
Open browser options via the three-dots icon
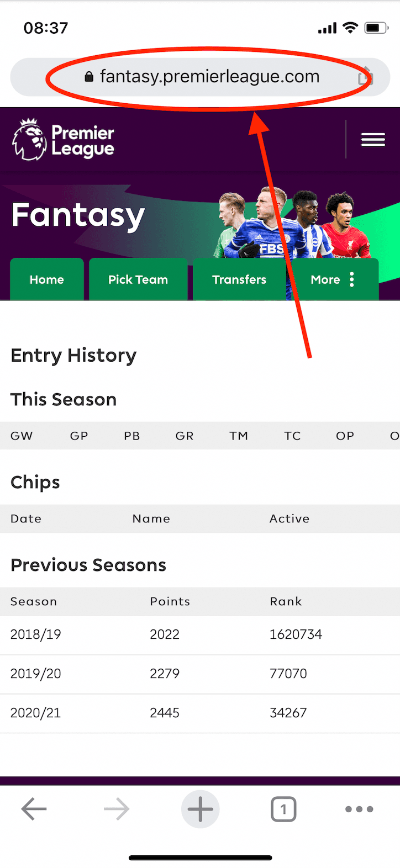coord(359,809)
